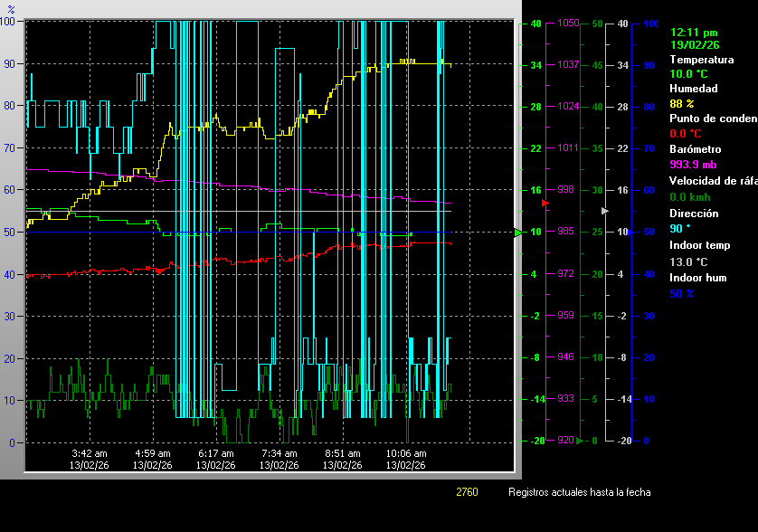Click the Punto de condensación label

pos(713,119)
